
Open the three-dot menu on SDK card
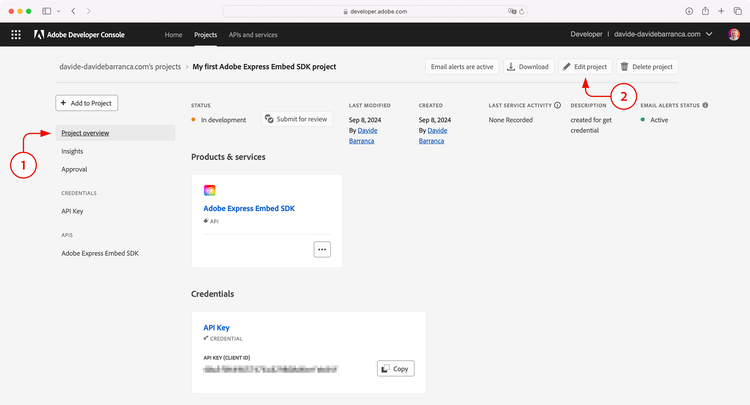click(x=322, y=249)
